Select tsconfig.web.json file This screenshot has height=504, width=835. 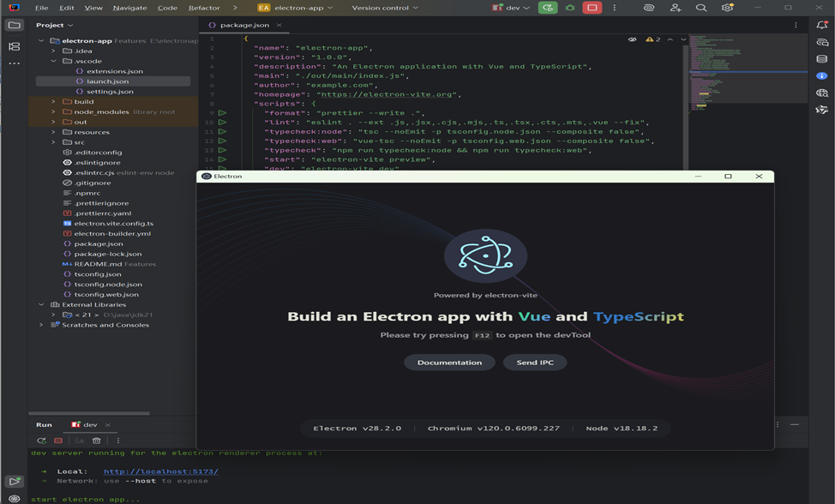tap(106, 294)
